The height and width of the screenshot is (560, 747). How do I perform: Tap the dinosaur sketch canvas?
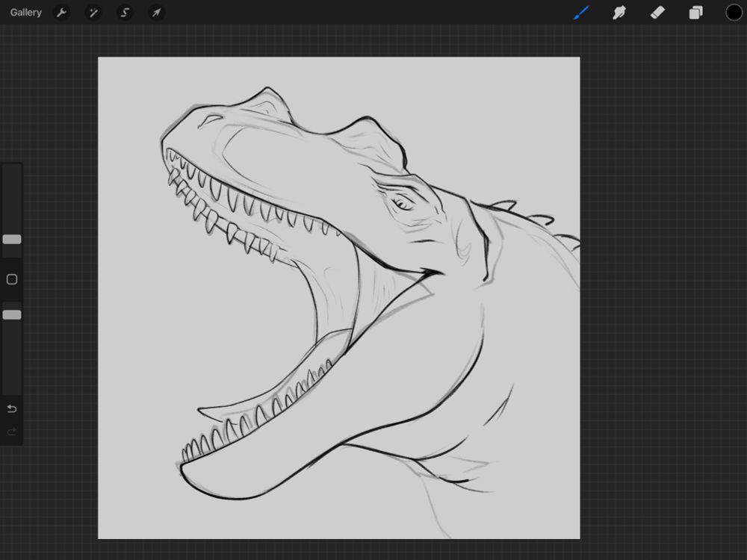tap(338, 298)
